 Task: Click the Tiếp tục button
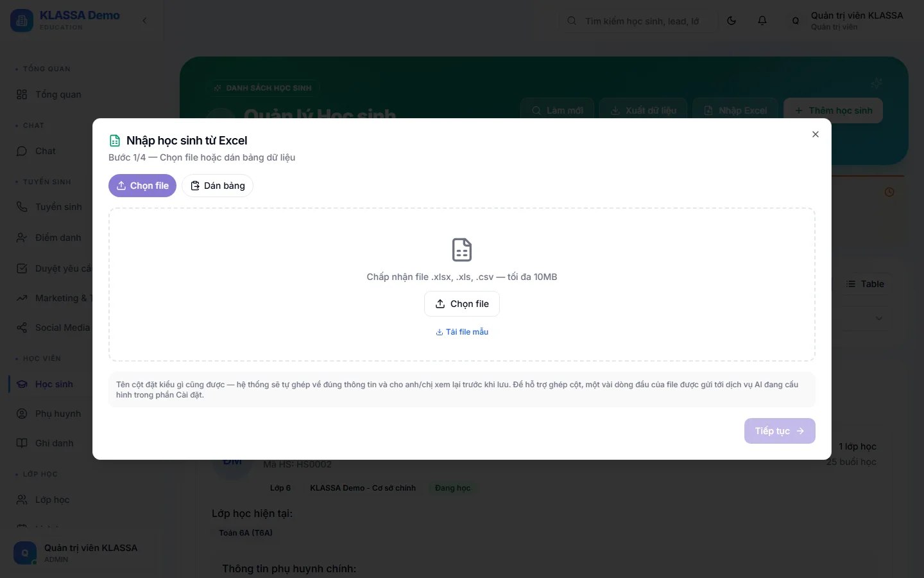click(x=780, y=431)
